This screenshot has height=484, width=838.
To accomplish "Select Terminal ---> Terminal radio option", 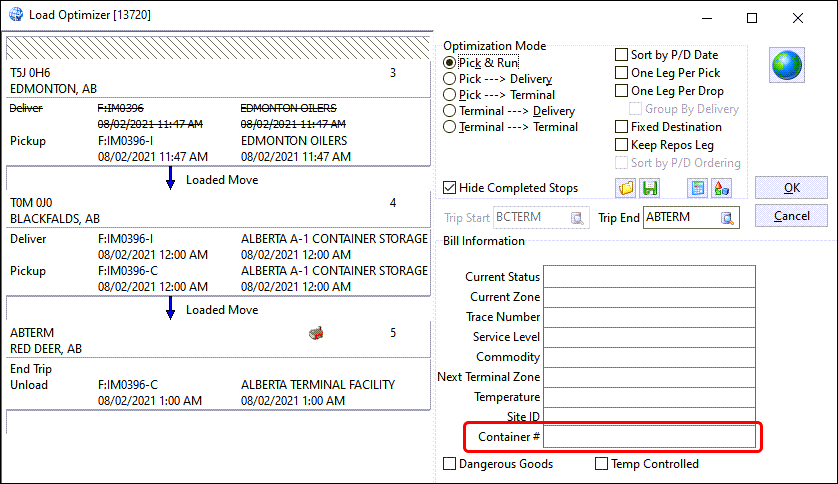I will pyautogui.click(x=450, y=127).
